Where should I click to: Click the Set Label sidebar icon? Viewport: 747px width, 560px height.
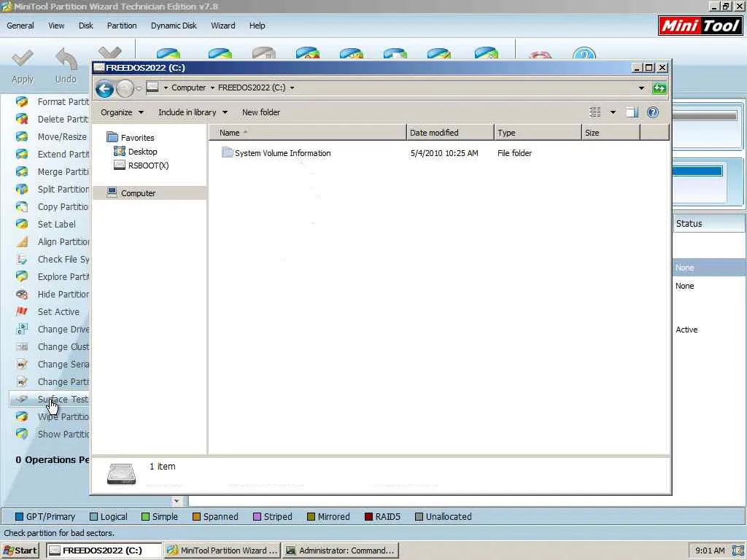tap(22, 224)
